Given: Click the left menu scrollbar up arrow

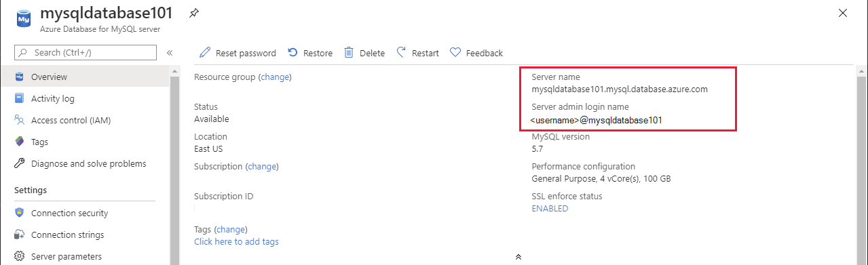Looking at the screenshot, I should [174, 70].
